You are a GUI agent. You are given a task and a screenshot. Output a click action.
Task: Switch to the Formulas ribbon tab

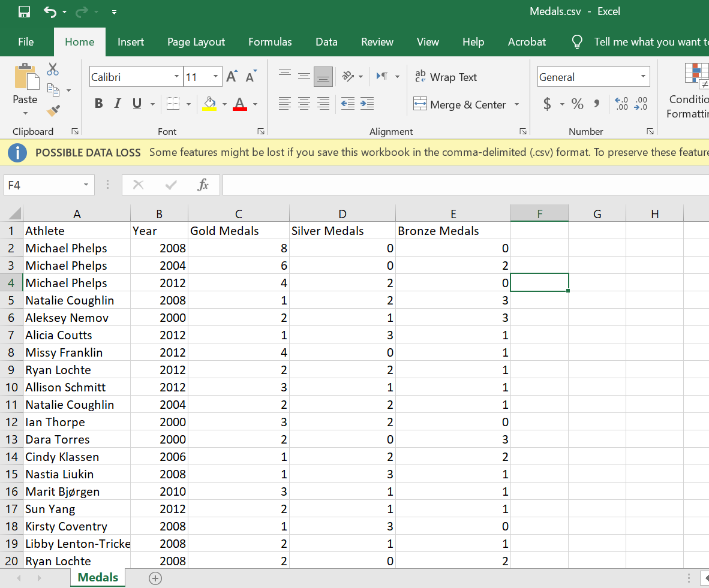pyautogui.click(x=270, y=42)
